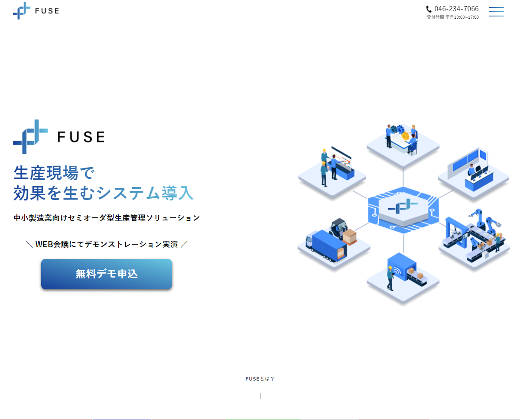Click the workers at whiteboard illustration tile

tap(332, 172)
